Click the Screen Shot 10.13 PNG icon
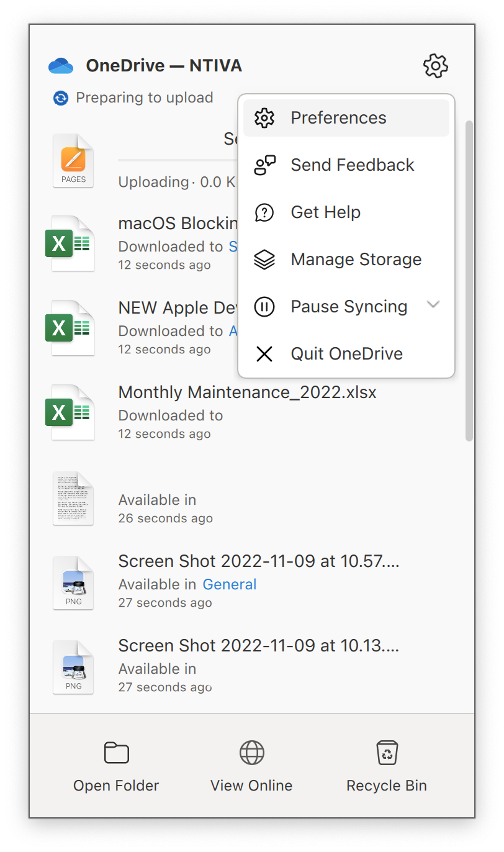Viewport: 504px width, 852px height. tap(73, 667)
